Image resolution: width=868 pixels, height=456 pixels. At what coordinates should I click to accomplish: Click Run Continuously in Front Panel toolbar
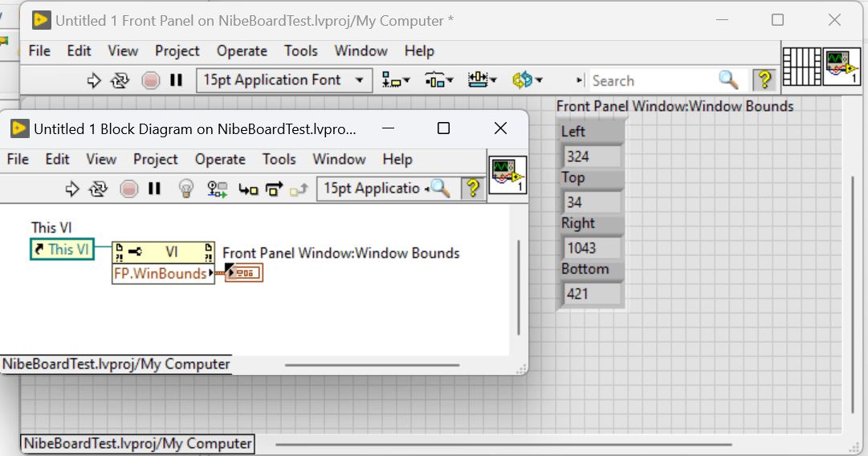tap(120, 81)
